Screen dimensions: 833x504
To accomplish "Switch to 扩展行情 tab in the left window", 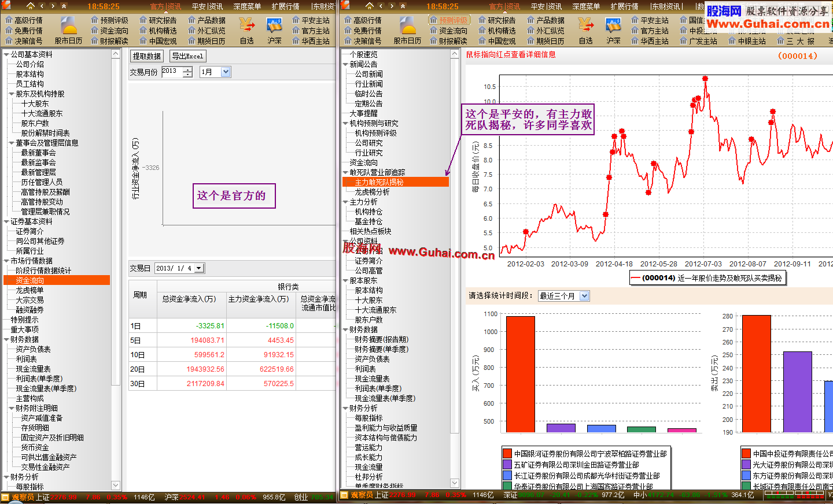I will [x=285, y=6].
